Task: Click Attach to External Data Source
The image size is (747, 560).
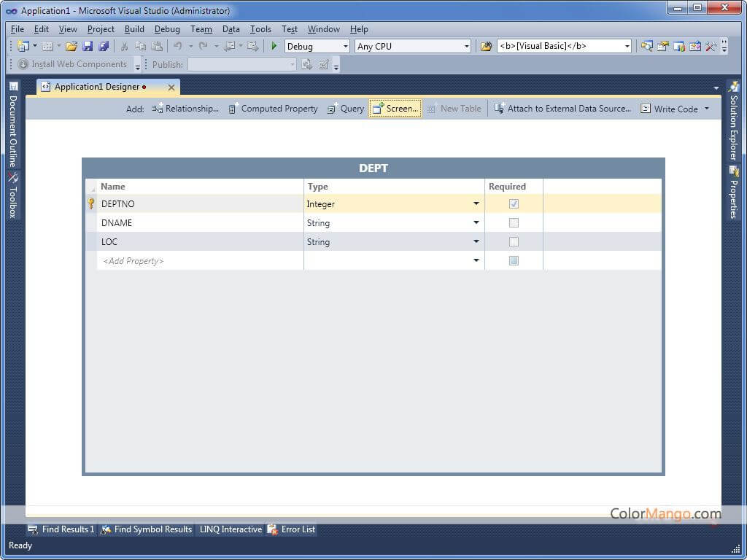Action: (x=562, y=109)
